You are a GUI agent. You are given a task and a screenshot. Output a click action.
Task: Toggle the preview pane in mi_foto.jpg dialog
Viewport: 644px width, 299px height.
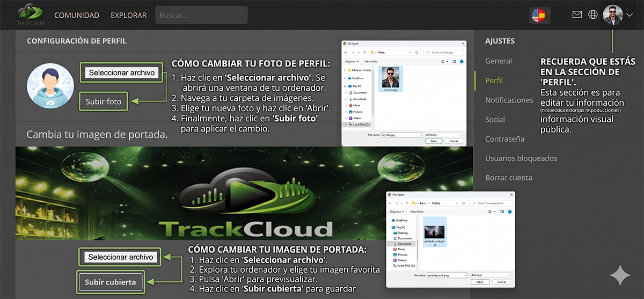coord(454,62)
